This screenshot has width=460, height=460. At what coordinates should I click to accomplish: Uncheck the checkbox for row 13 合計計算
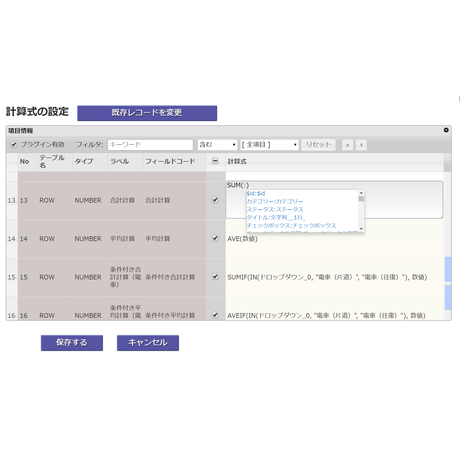[215, 200]
